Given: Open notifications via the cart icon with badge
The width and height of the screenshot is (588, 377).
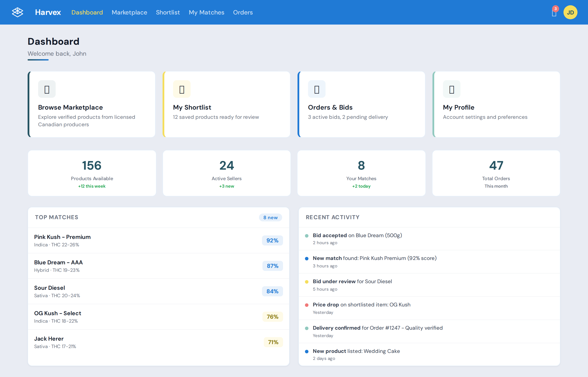Looking at the screenshot, I should click(x=554, y=13).
